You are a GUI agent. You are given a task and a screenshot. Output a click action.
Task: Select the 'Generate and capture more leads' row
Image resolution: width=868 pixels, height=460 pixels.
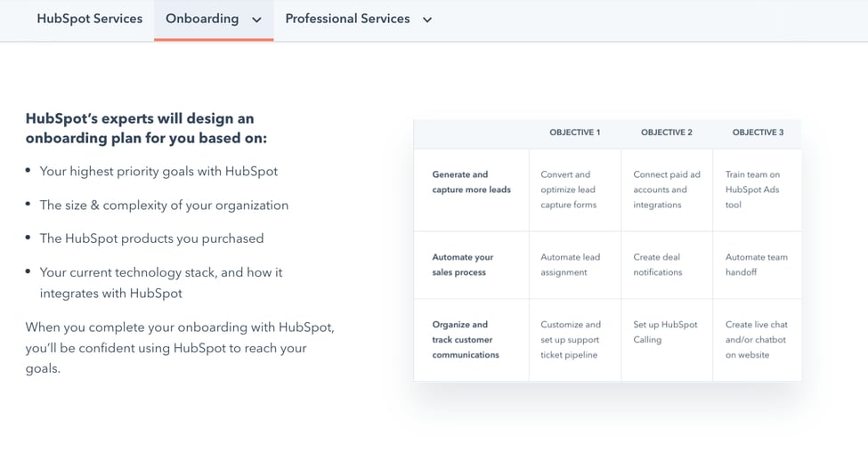[471, 182]
